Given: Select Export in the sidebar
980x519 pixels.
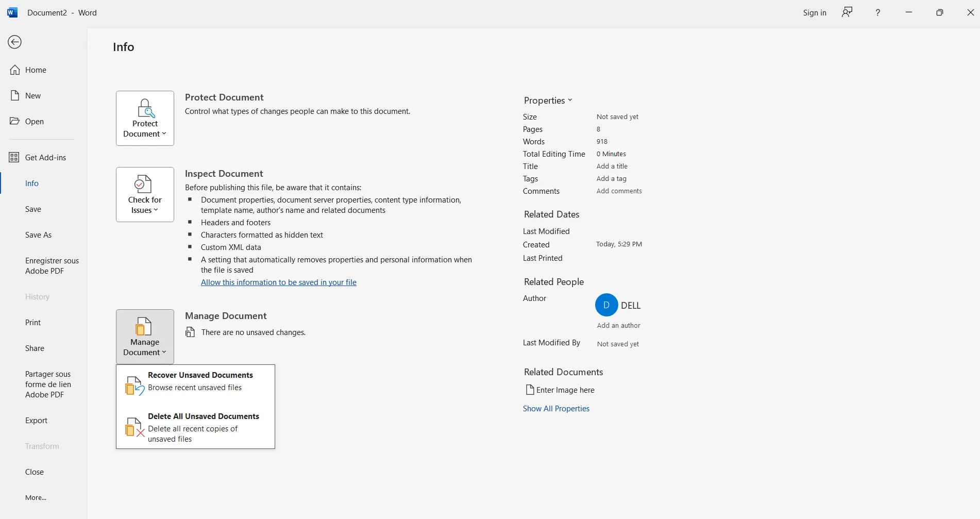Looking at the screenshot, I should point(36,420).
